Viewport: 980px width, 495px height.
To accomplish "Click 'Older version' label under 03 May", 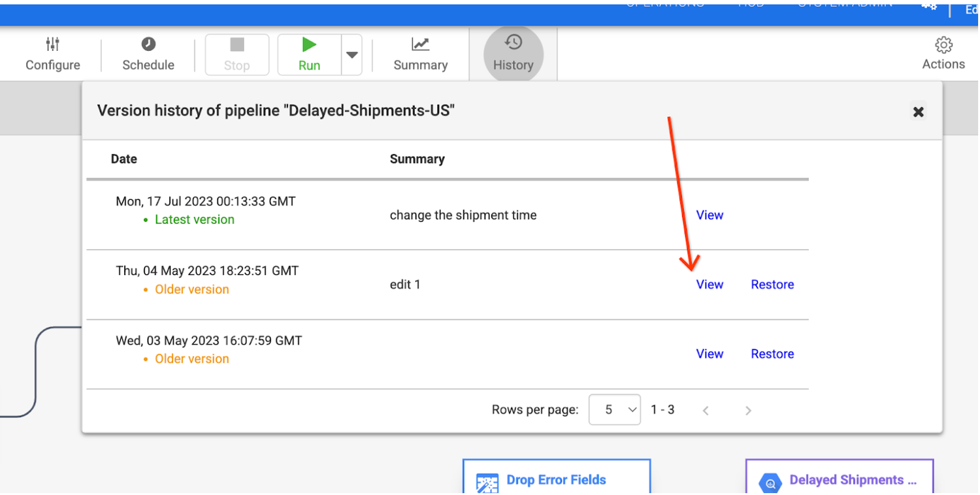I will click(192, 359).
